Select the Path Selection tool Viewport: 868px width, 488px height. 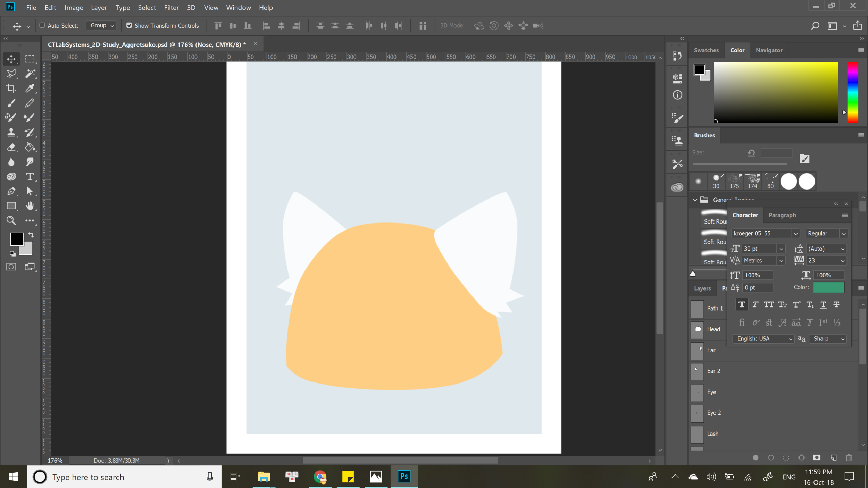[x=30, y=191]
